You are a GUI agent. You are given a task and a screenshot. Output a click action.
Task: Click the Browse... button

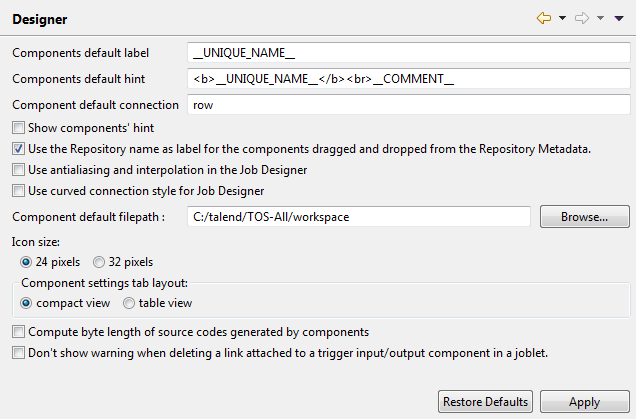(585, 216)
